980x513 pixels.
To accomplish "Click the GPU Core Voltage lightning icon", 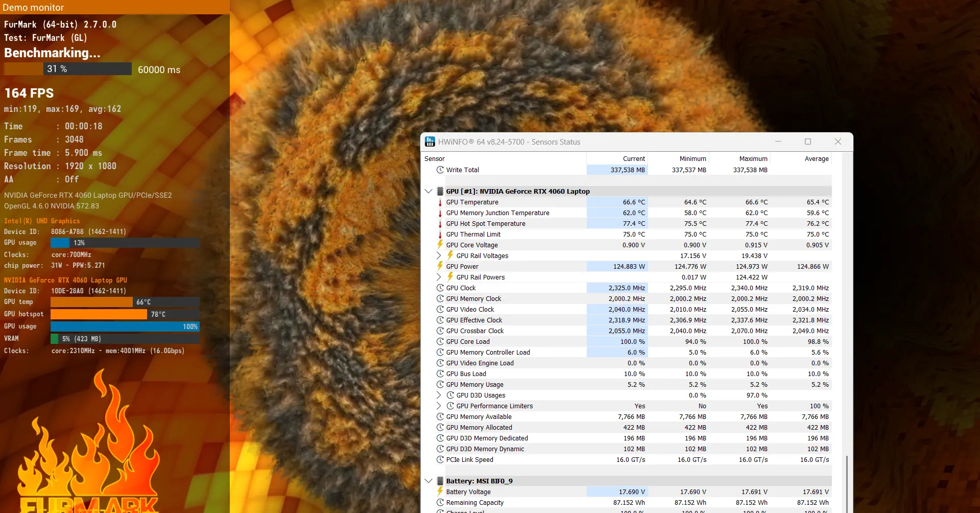I will point(440,245).
